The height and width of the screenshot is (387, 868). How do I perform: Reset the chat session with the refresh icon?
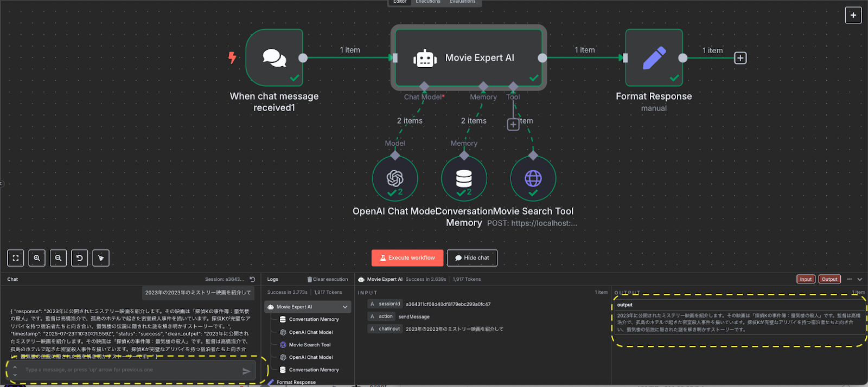[x=252, y=279]
